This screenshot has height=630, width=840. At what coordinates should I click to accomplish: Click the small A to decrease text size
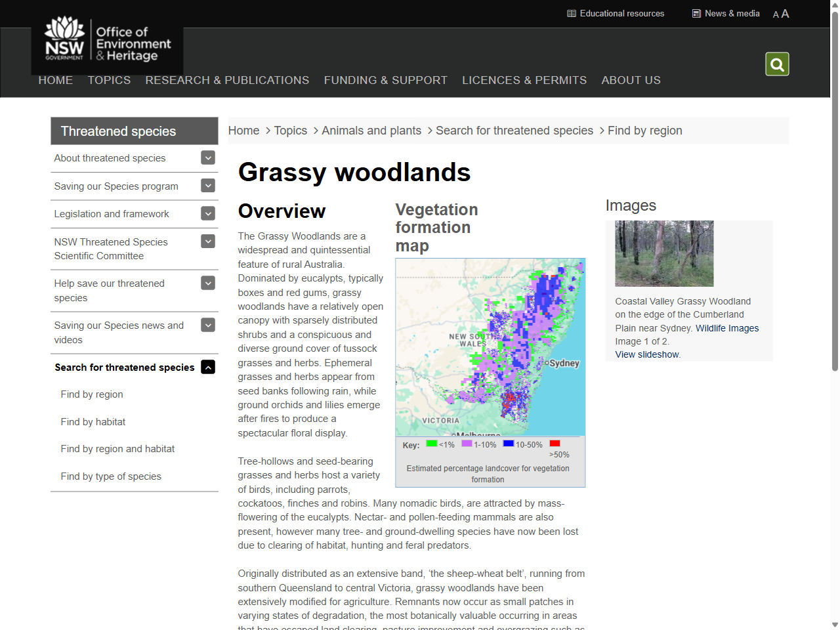(776, 14)
